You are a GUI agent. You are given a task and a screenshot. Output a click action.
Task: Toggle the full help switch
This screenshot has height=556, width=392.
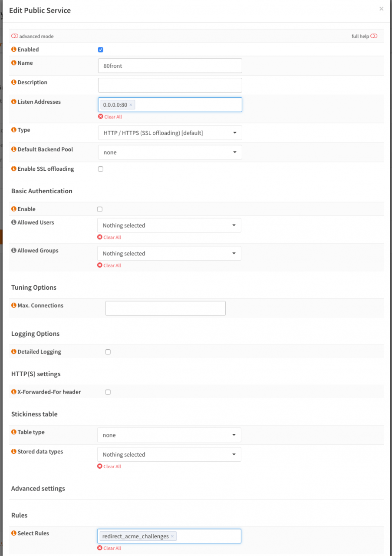(x=374, y=36)
